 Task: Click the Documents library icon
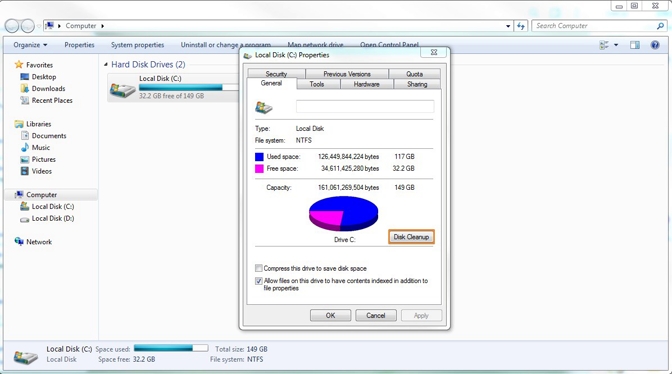click(x=25, y=136)
